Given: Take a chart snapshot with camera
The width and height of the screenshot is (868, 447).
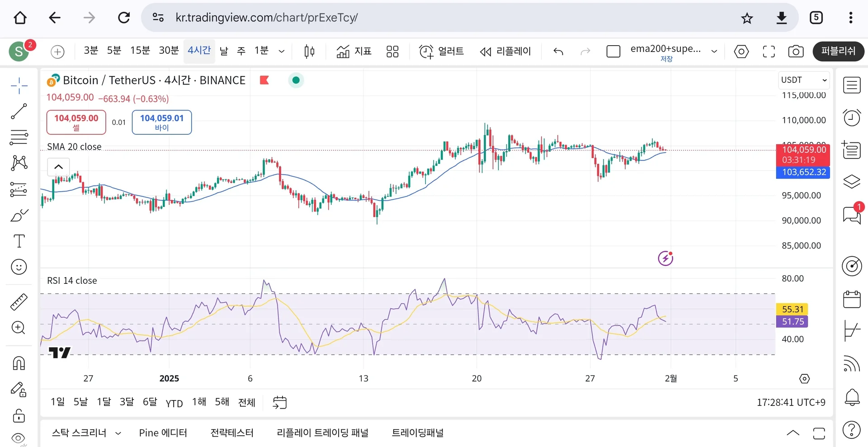Looking at the screenshot, I should (x=796, y=52).
